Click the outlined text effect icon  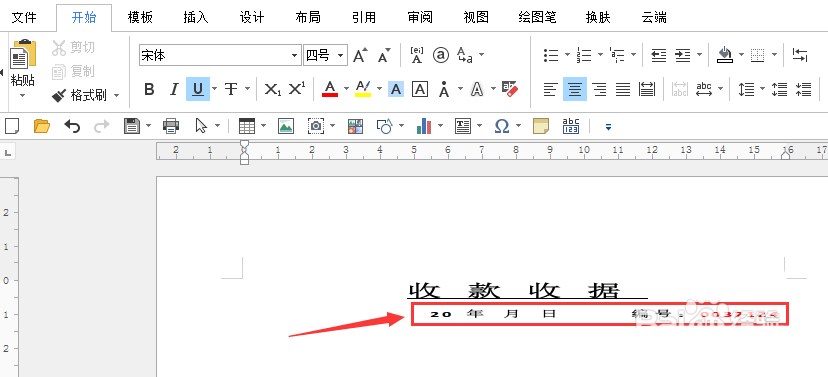pyautogui.click(x=477, y=89)
